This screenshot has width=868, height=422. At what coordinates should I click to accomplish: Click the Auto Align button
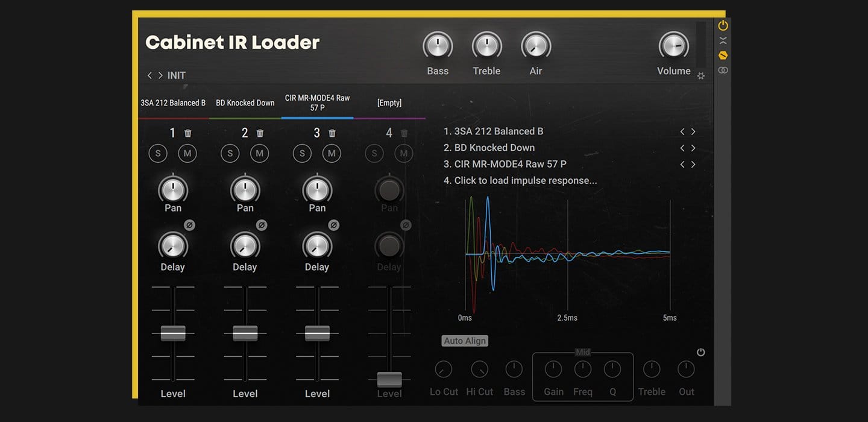coord(465,341)
